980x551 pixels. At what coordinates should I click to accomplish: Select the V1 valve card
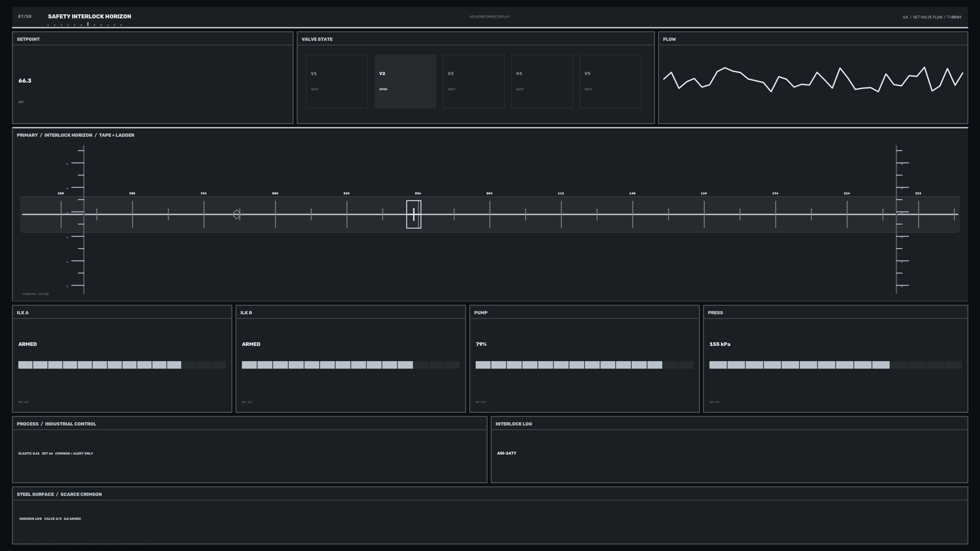[x=337, y=81]
